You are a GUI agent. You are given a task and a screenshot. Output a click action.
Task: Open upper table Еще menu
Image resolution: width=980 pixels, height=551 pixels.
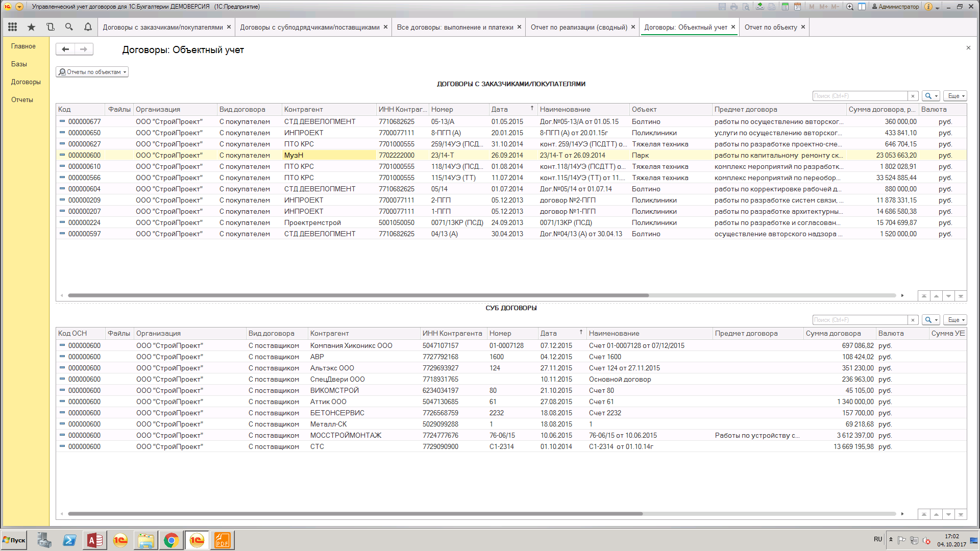[955, 96]
